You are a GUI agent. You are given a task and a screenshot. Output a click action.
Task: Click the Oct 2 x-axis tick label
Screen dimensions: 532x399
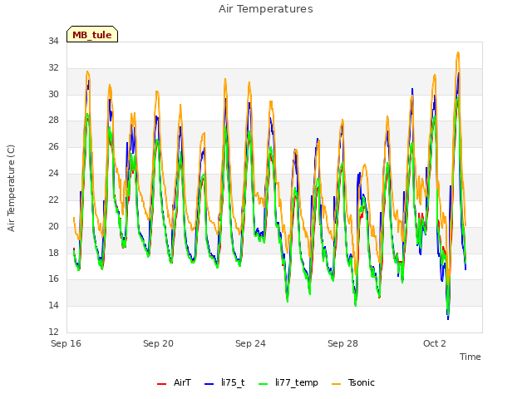pos(434,343)
